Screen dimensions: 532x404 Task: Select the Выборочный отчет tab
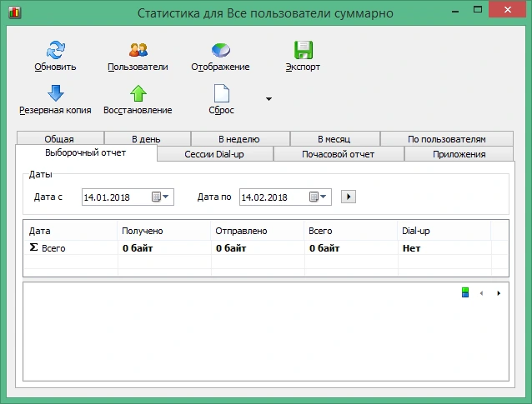(x=86, y=153)
